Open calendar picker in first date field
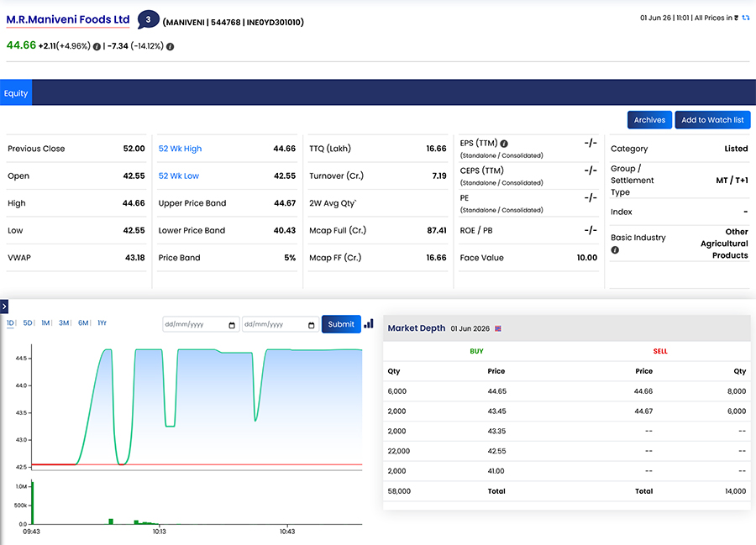This screenshot has width=756, height=545. click(232, 325)
